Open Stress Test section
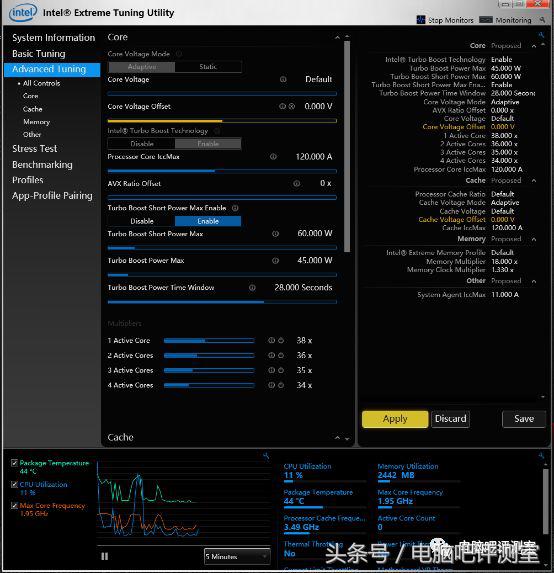This screenshot has height=573, width=554. (x=35, y=149)
